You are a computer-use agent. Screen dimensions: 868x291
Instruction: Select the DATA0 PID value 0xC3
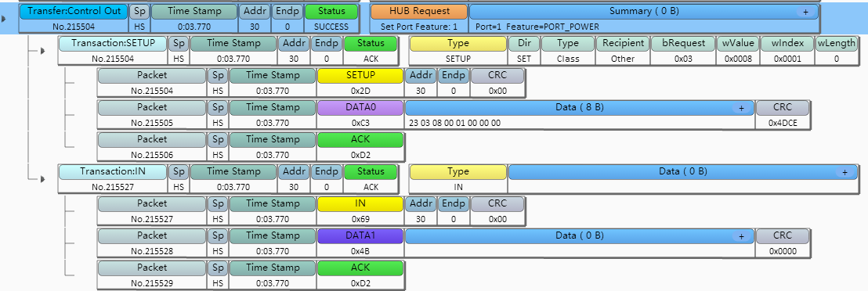click(x=360, y=123)
